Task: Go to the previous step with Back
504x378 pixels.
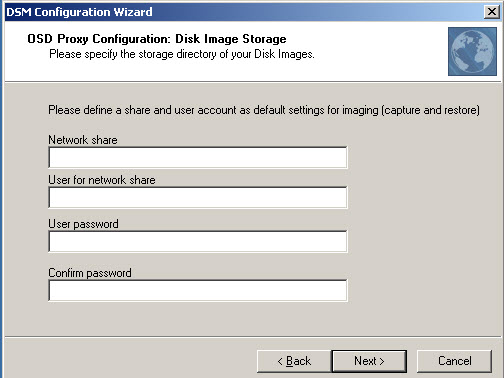Action: coord(294,361)
